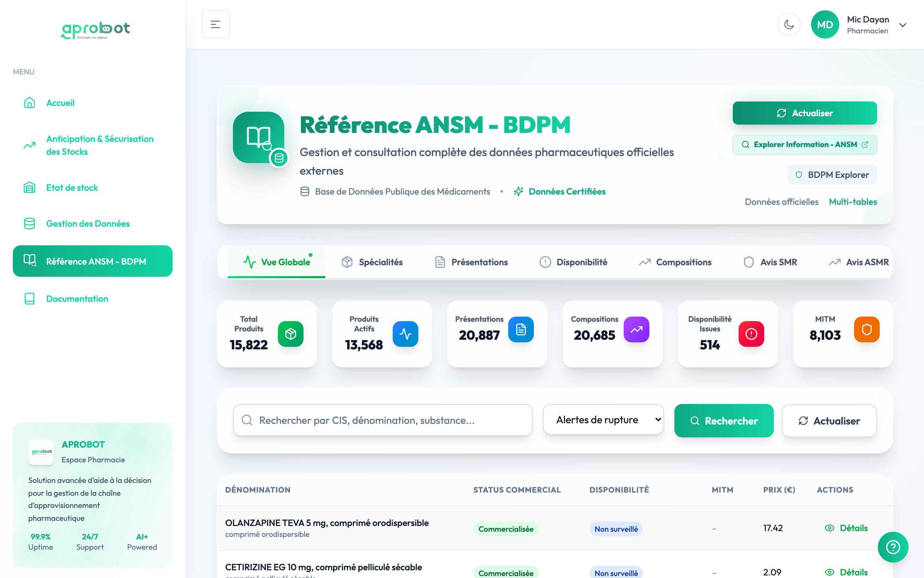Go to Etat de stock

click(x=92, y=188)
